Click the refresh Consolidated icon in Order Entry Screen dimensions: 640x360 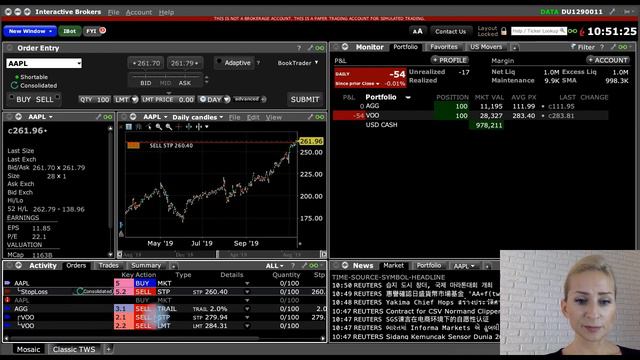(x=14, y=85)
